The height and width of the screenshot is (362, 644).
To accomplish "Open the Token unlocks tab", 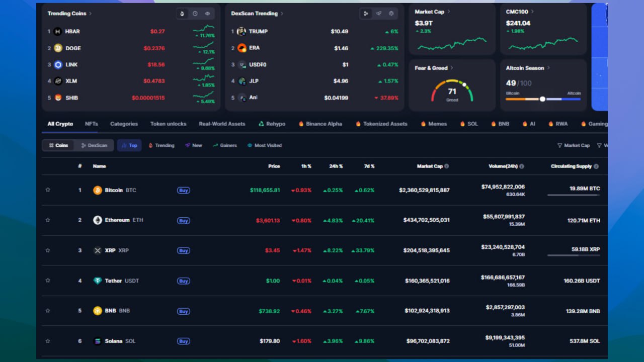I will point(168,124).
